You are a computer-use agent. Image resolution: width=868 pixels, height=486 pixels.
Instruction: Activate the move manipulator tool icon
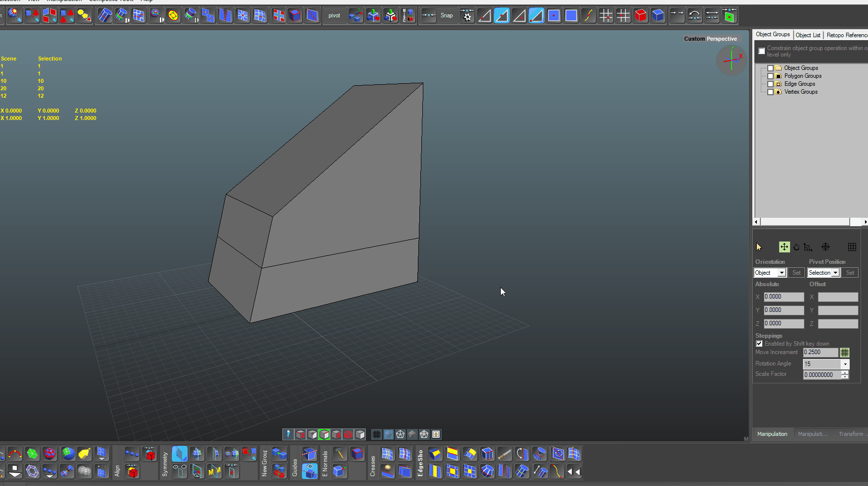point(784,247)
